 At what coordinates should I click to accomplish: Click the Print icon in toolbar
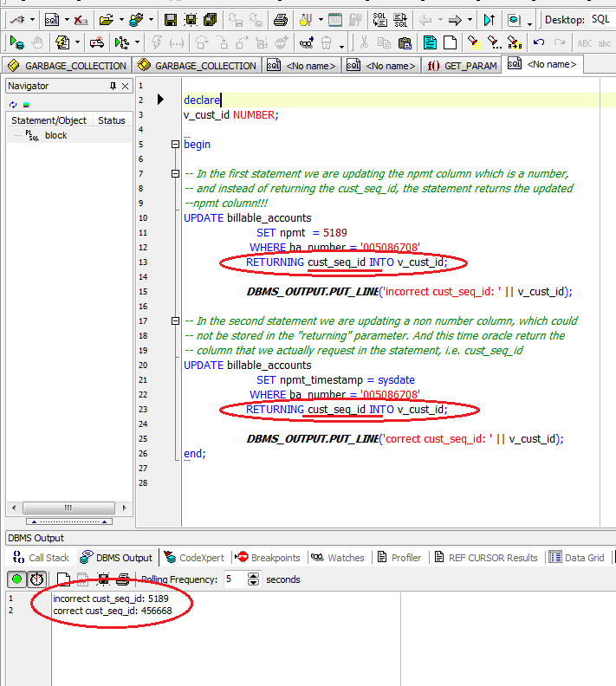point(281,19)
